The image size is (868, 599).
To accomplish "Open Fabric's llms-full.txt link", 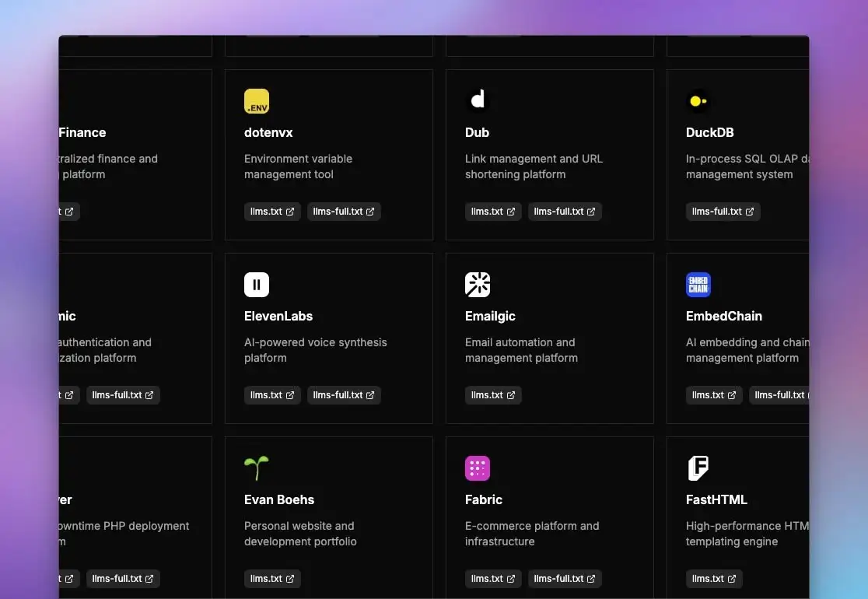I will point(565,579).
